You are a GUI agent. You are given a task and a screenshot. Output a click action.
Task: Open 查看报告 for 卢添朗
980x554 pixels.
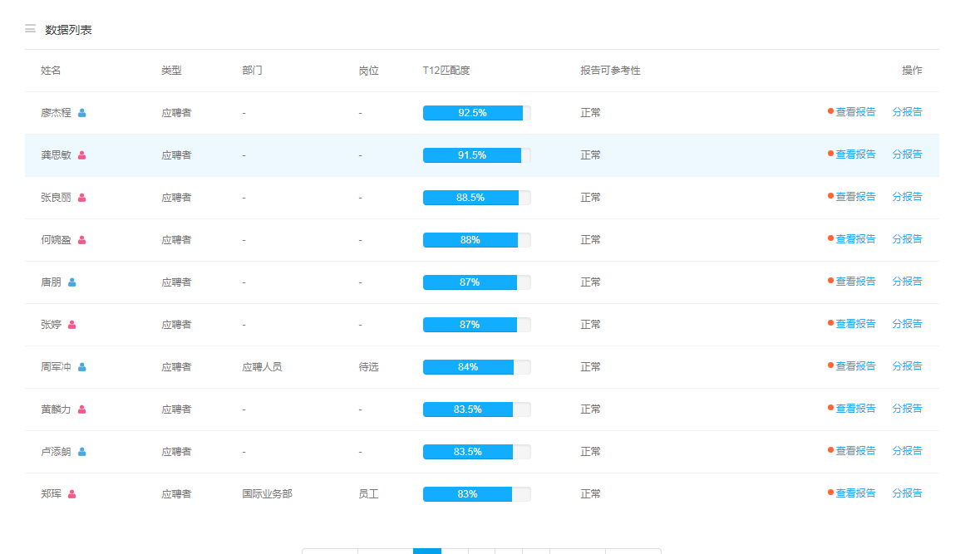coord(855,451)
